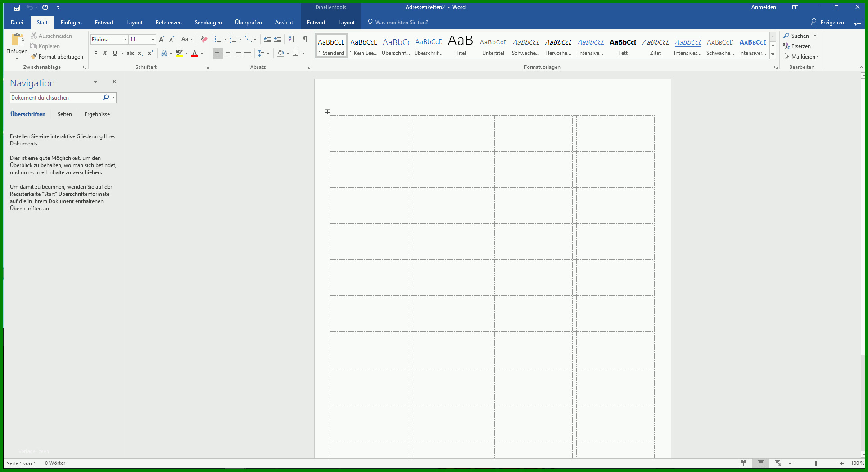
Task: Toggle italic formatting K
Action: pos(105,53)
